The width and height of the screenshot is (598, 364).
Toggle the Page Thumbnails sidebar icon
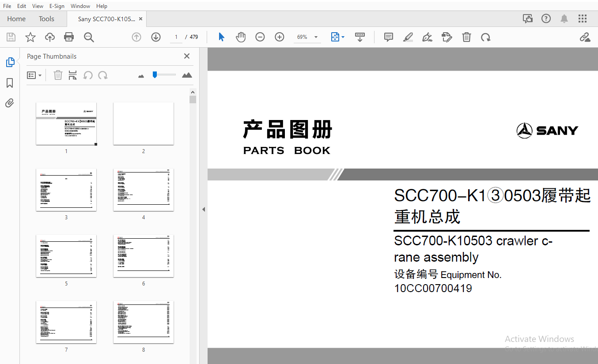10,62
